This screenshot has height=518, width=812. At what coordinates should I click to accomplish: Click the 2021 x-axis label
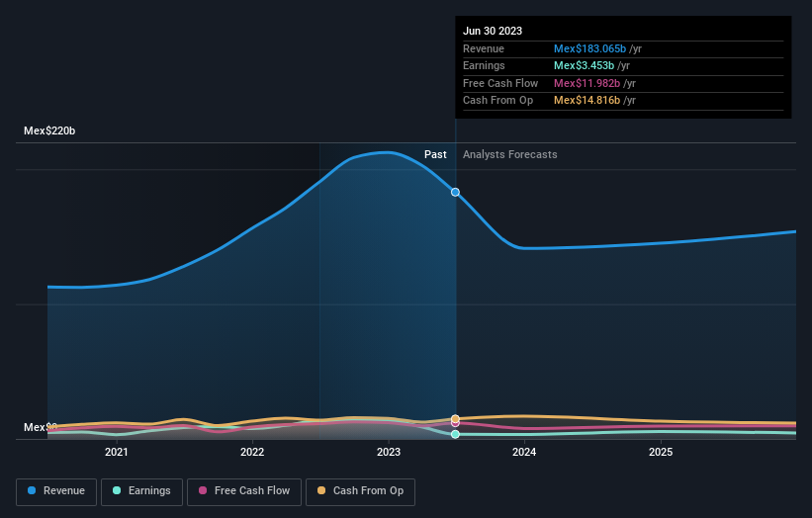point(117,453)
